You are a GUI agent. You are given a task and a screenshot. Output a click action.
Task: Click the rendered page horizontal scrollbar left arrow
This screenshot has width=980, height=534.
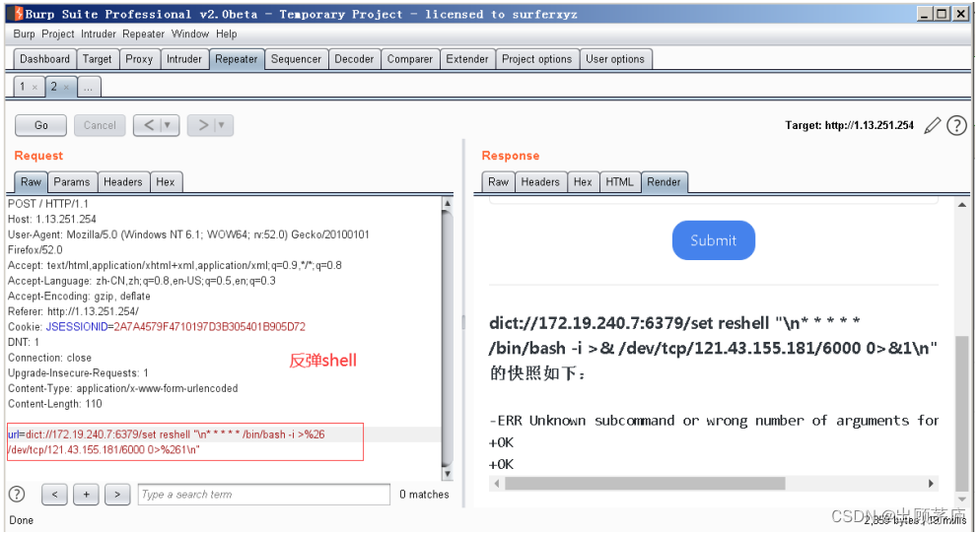(497, 484)
